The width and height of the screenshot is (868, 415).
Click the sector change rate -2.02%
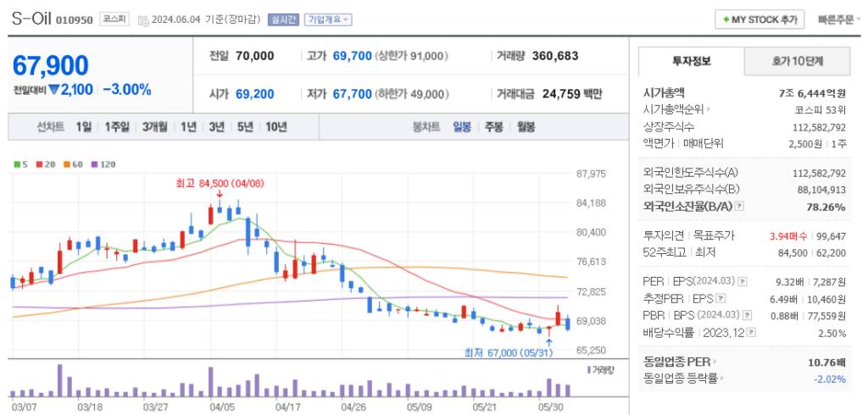830,379
